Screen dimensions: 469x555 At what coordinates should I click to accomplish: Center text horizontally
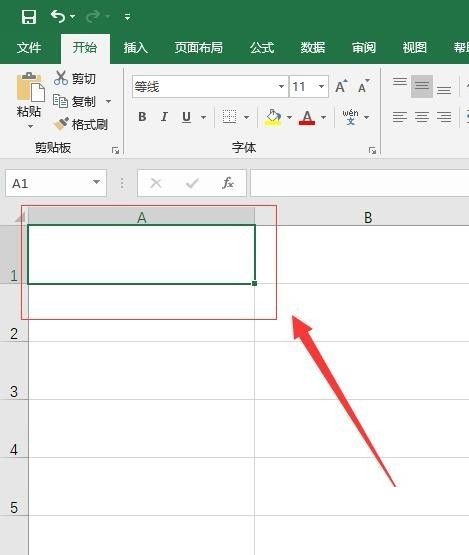pyautogui.click(x=422, y=117)
